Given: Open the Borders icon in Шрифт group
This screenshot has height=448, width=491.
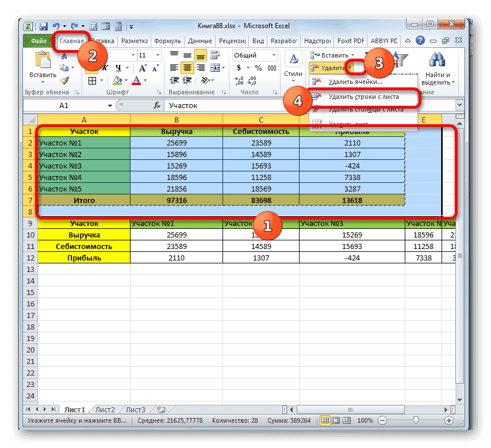Looking at the screenshot, I should click(x=93, y=81).
